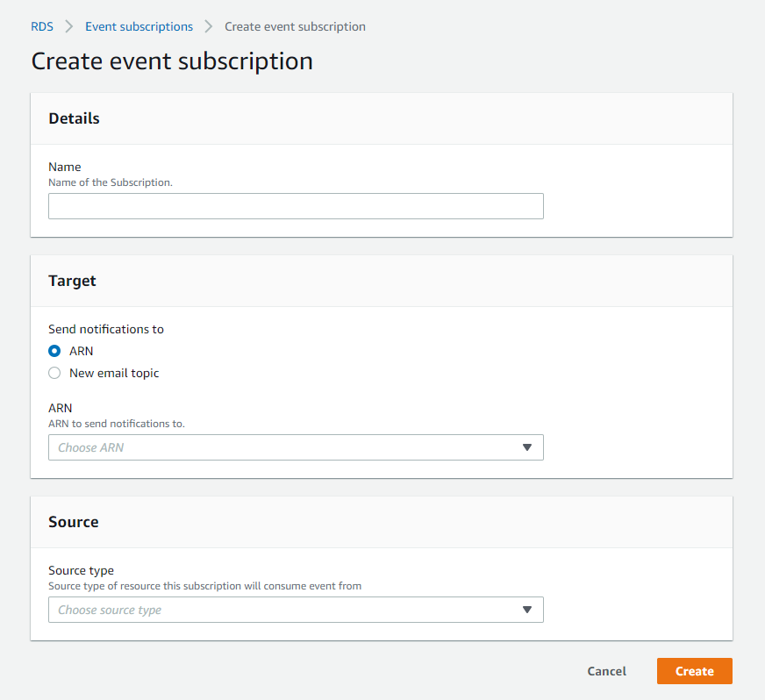Click the Target section header
Screen dimensions: 765x700
(x=72, y=281)
